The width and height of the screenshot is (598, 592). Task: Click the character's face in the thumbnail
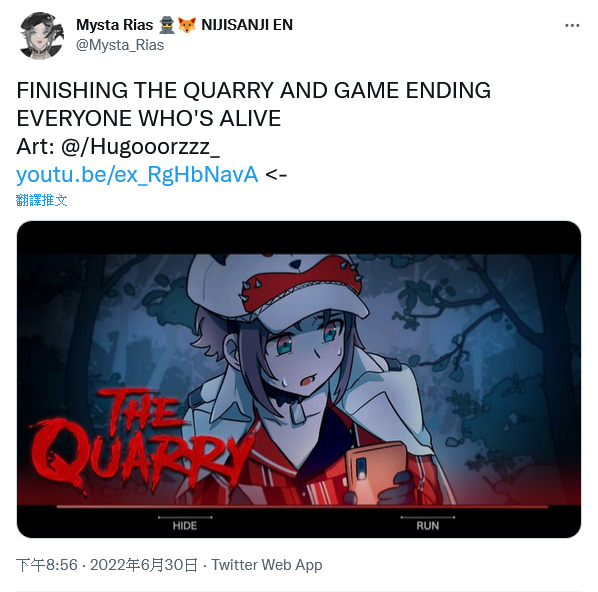(303, 353)
